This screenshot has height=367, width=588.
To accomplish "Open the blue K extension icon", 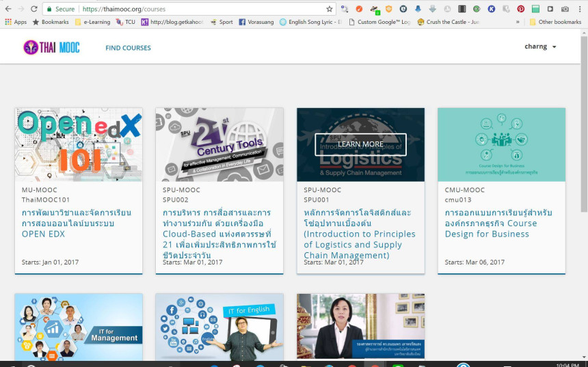I will pos(491,9).
